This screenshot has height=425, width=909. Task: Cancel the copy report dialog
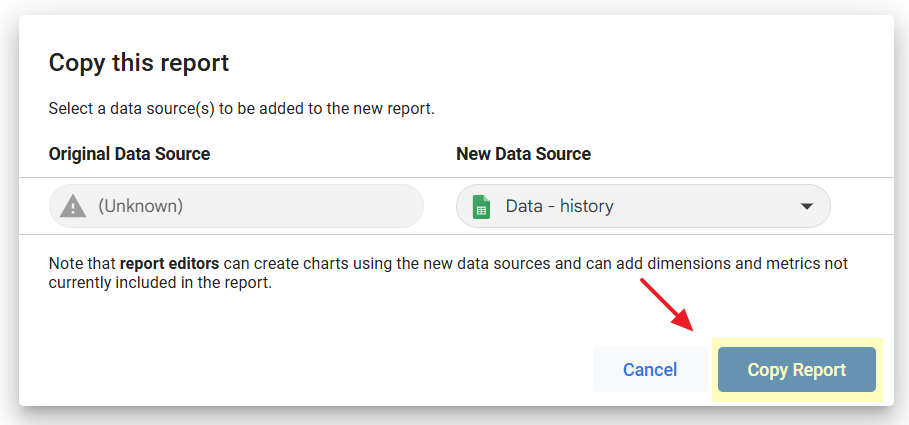[x=650, y=370]
